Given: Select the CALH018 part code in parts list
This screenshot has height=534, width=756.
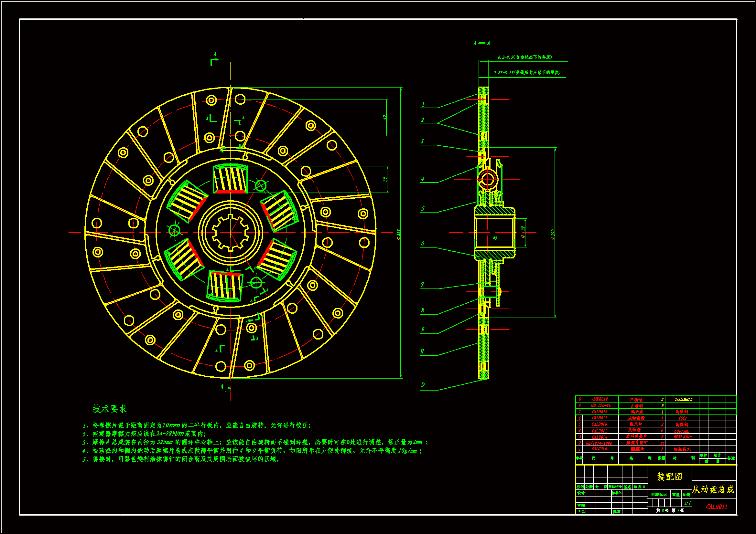Looking at the screenshot, I should [599, 399].
